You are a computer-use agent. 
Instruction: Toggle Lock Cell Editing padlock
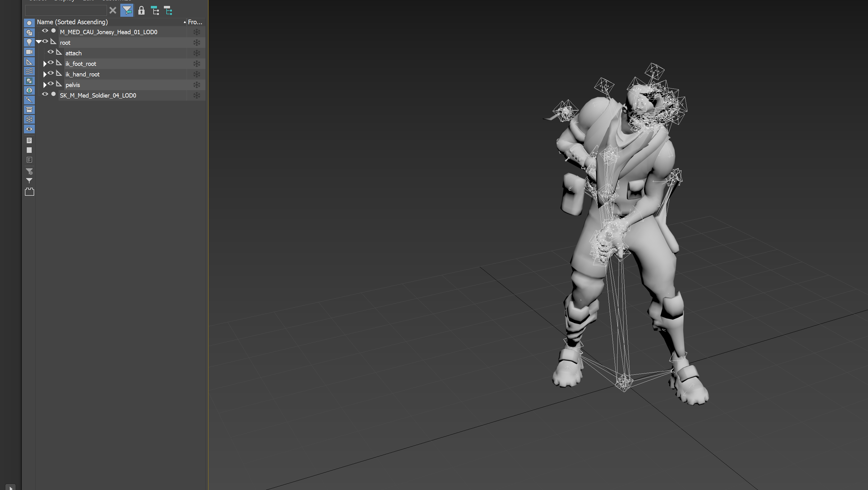pos(141,11)
